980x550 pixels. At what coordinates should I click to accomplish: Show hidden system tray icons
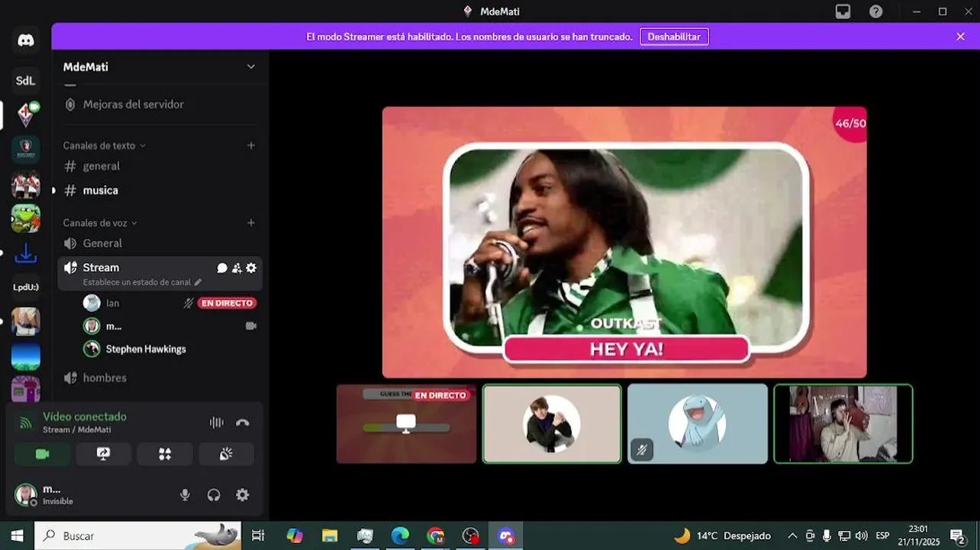pos(792,535)
